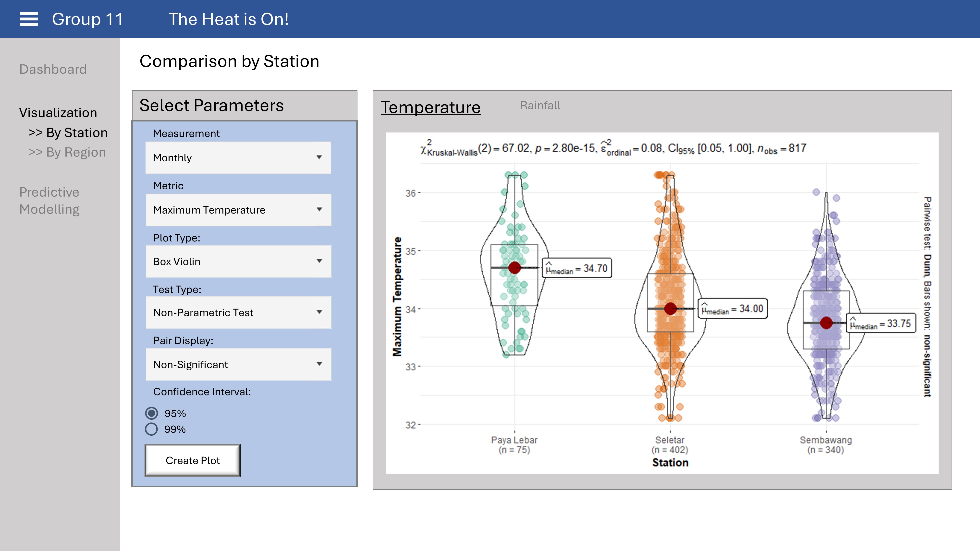Open the Pair Display dropdown
This screenshot has width=980, height=551.
238,364
